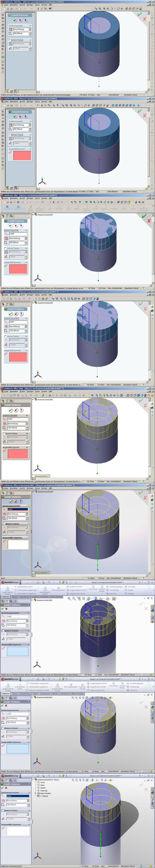Open Einfügen menu in SolidWorks 2001Plus

(x=30, y=5)
